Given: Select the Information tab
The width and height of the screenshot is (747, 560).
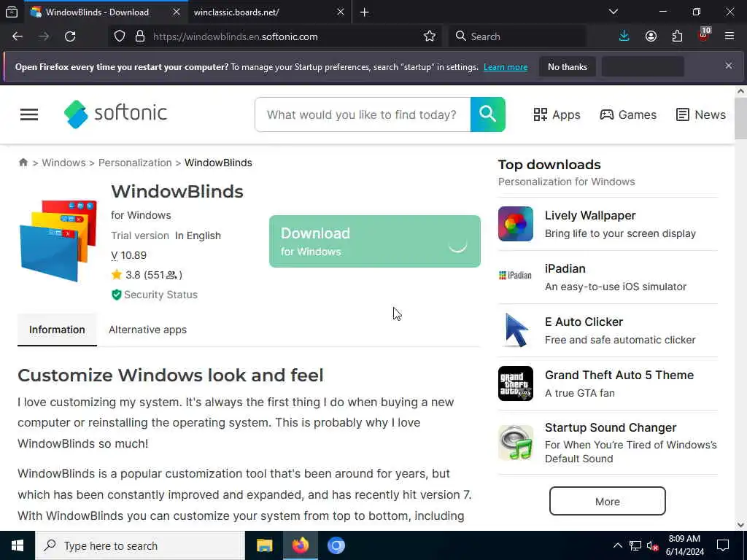Looking at the screenshot, I should pyautogui.click(x=57, y=330).
